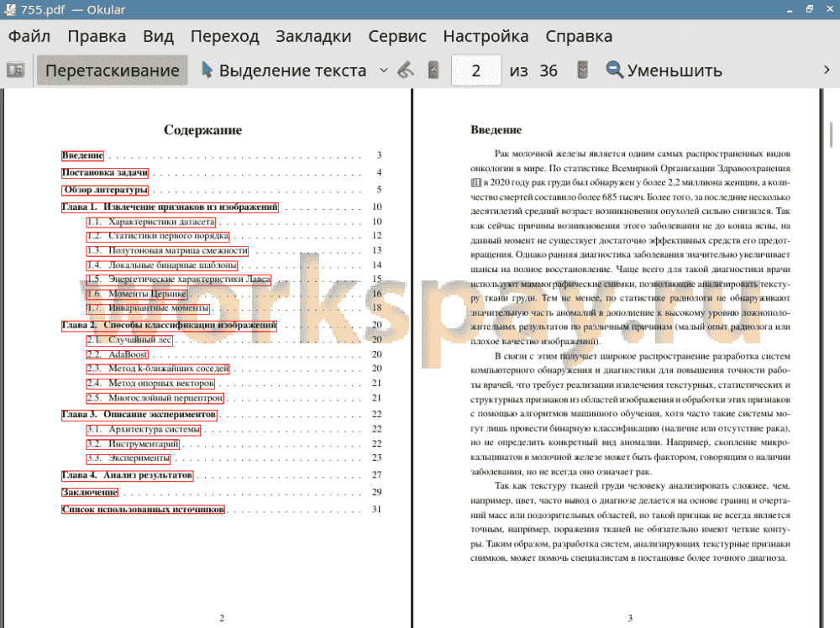Toggle the sidebar panel icon
The height and width of the screenshot is (628, 840).
[15, 71]
